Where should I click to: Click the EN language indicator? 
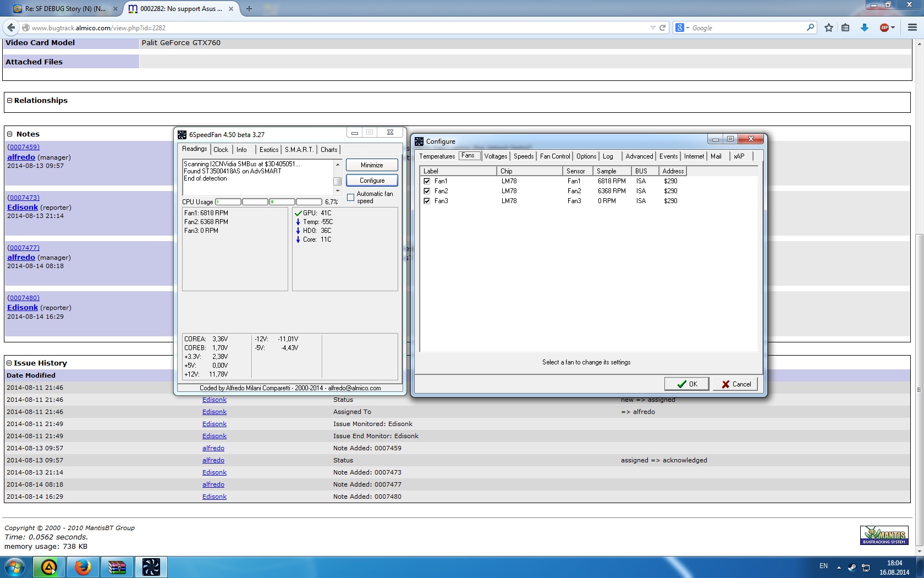(x=823, y=566)
